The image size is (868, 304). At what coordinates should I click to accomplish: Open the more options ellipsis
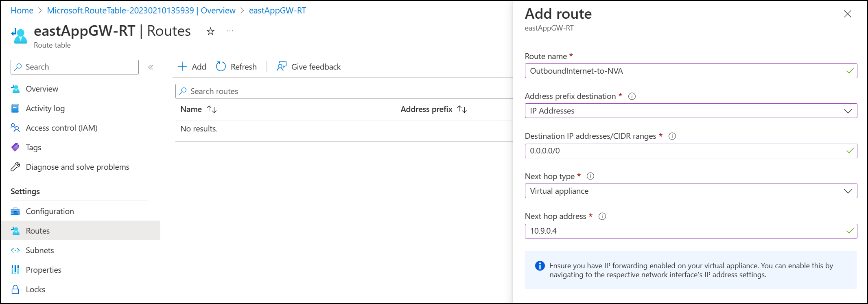pyautogui.click(x=230, y=31)
